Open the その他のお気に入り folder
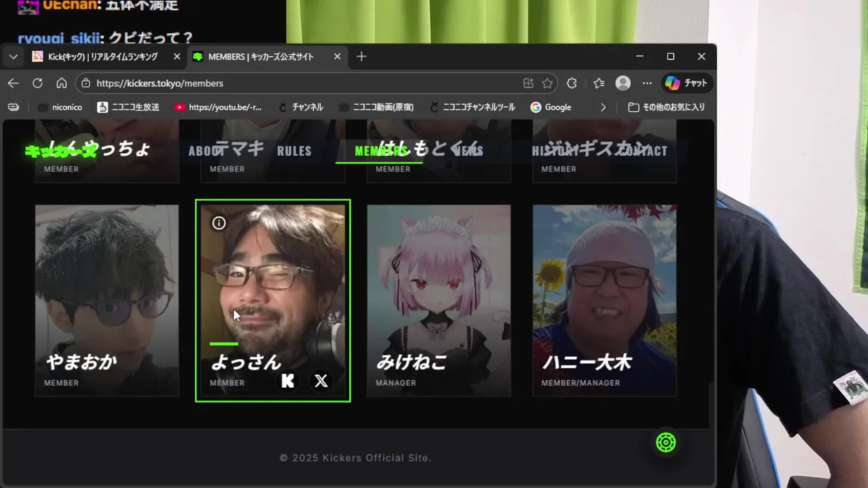 click(x=667, y=107)
